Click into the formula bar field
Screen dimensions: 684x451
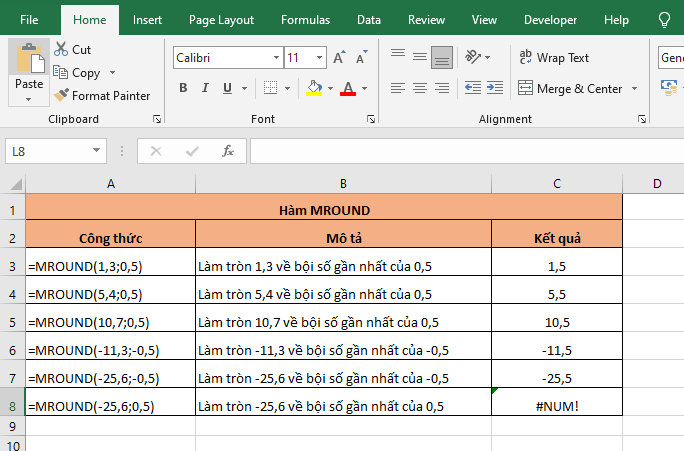tap(467, 151)
